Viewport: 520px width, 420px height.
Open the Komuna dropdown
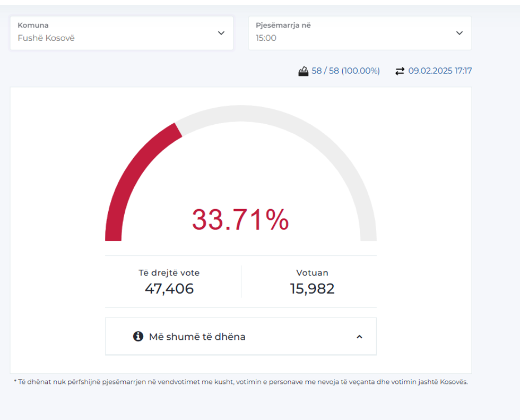(121, 33)
